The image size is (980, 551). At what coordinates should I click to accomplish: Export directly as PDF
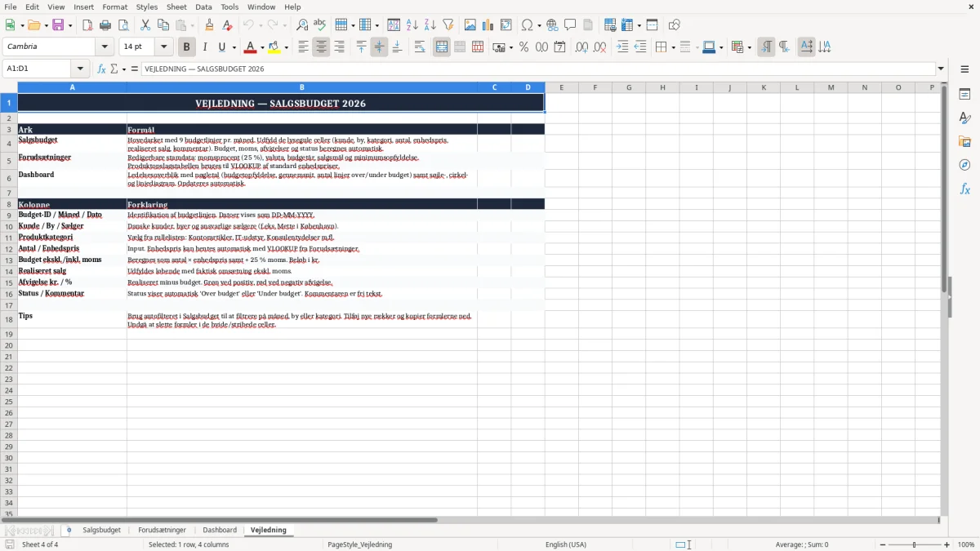click(x=87, y=25)
